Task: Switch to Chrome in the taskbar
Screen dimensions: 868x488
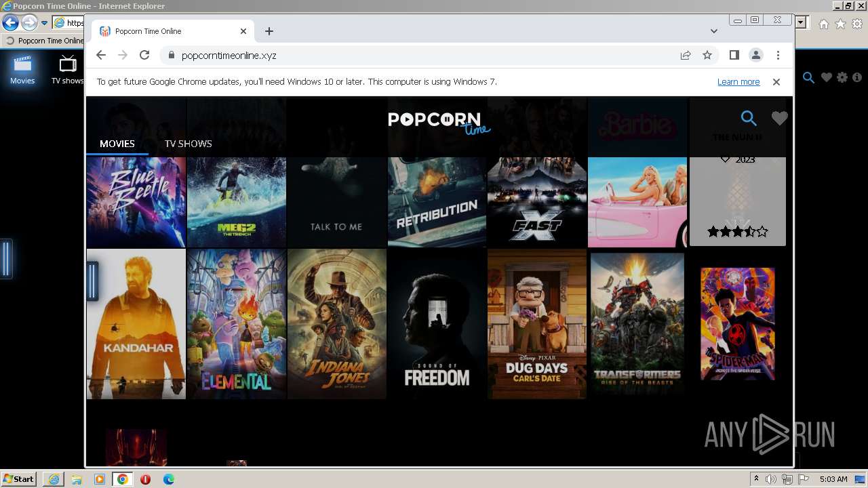Action: click(x=122, y=479)
